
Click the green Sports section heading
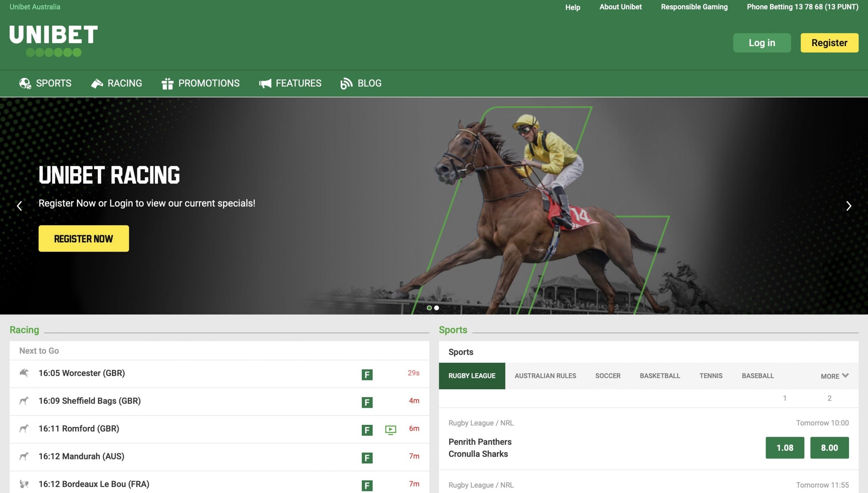(453, 330)
